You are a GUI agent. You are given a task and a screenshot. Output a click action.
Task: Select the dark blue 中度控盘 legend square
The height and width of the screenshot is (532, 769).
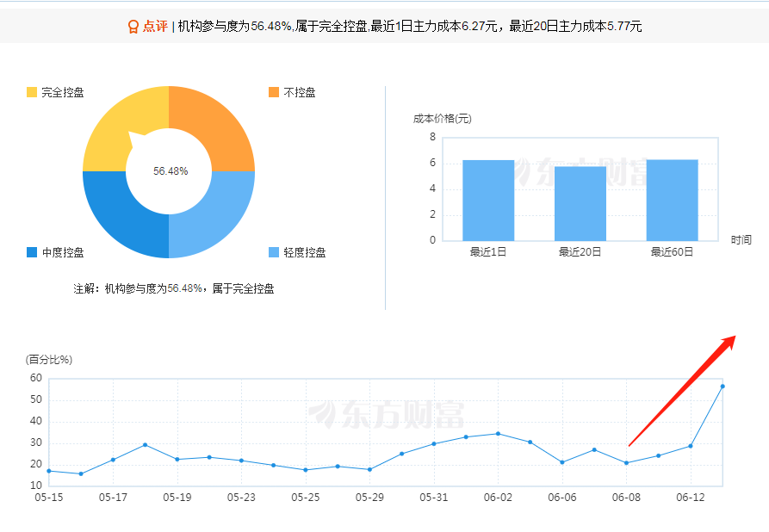pos(30,252)
